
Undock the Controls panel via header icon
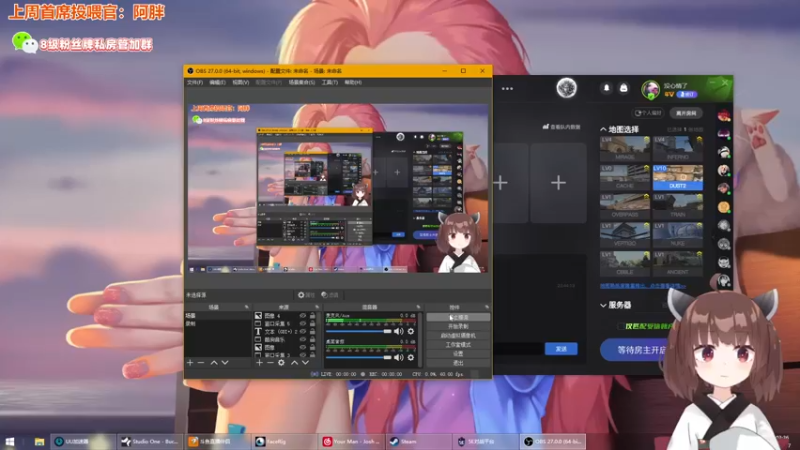[487, 307]
